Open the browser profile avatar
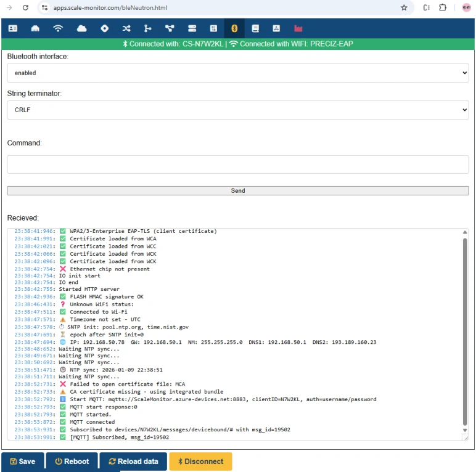Screen dimensions: 476x472 pos(466,7)
